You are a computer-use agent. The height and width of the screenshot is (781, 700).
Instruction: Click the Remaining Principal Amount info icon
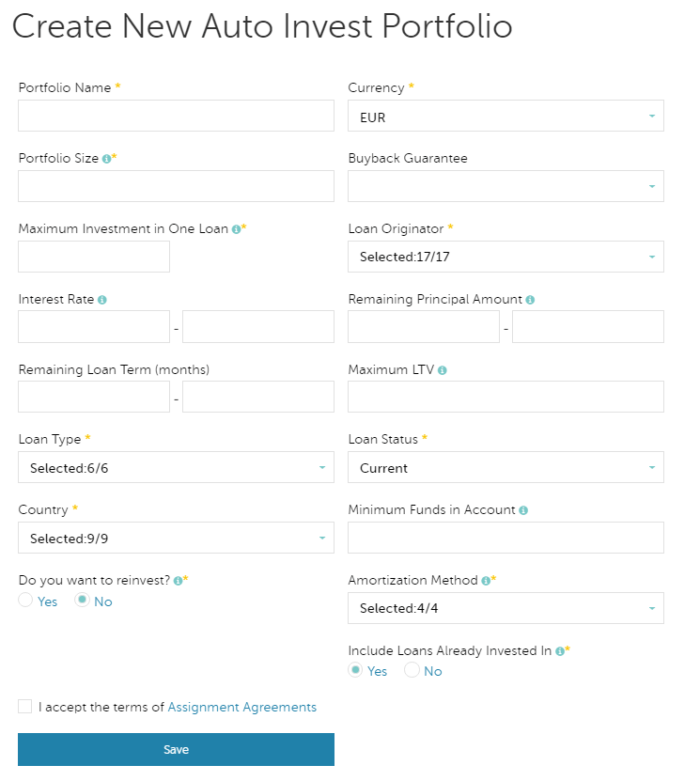[530, 300]
